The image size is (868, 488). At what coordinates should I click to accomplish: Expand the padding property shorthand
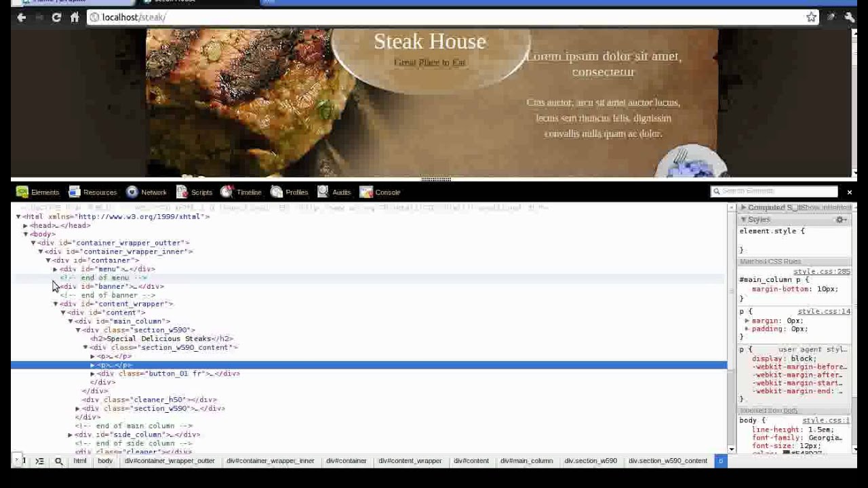pyautogui.click(x=747, y=329)
